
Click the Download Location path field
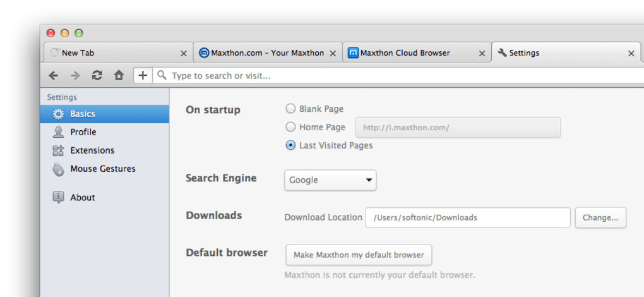pyautogui.click(x=467, y=217)
